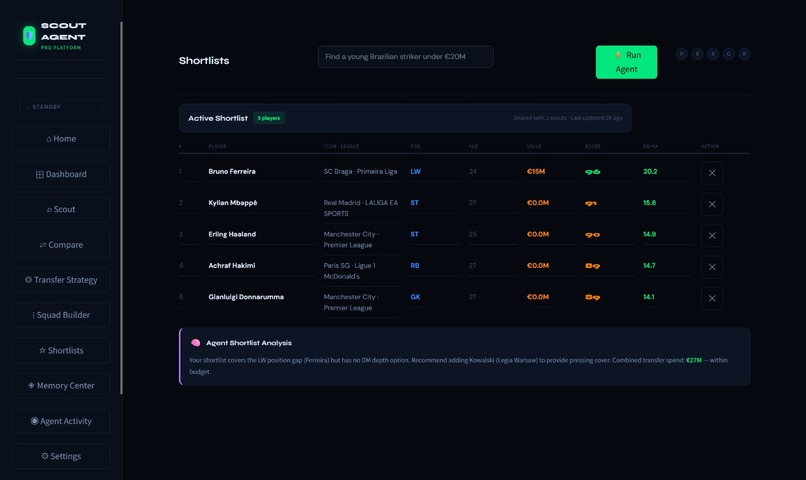The height and width of the screenshot is (480, 806).
Task: Remove Gianluigi Donnarumma from the shortlist
Action: click(712, 298)
